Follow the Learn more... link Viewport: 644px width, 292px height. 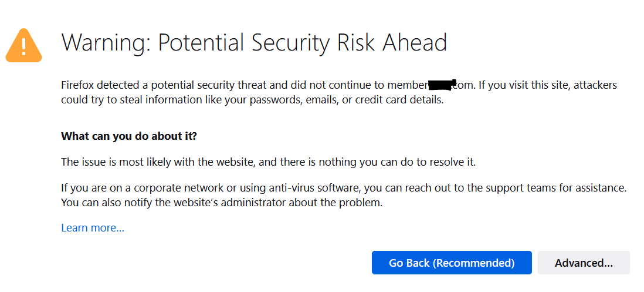tap(93, 227)
